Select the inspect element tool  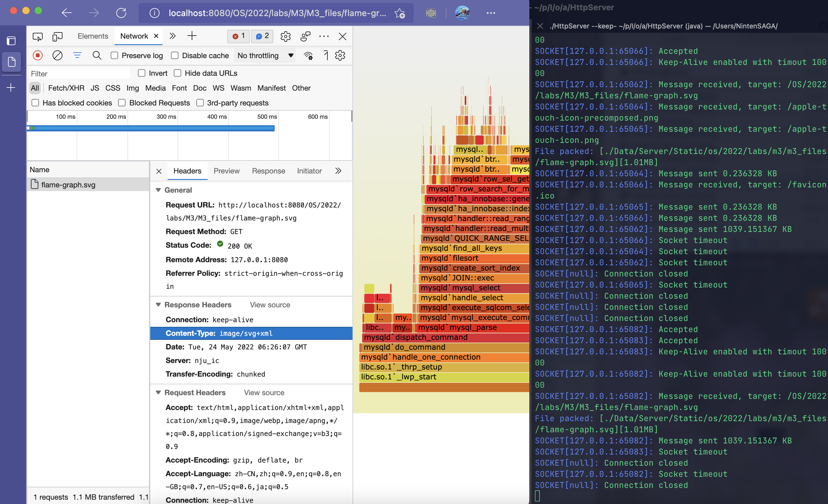point(38,36)
